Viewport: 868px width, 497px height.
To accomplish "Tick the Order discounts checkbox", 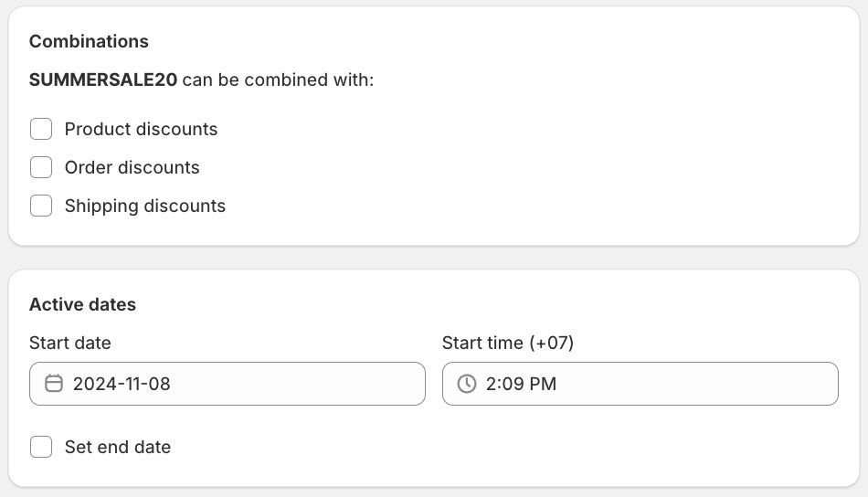I will 41,167.
